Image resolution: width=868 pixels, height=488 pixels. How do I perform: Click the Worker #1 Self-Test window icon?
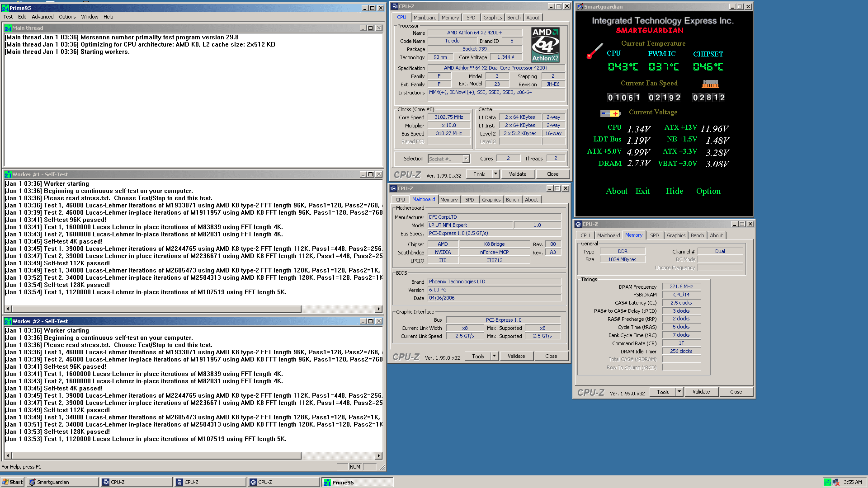tap(8, 174)
